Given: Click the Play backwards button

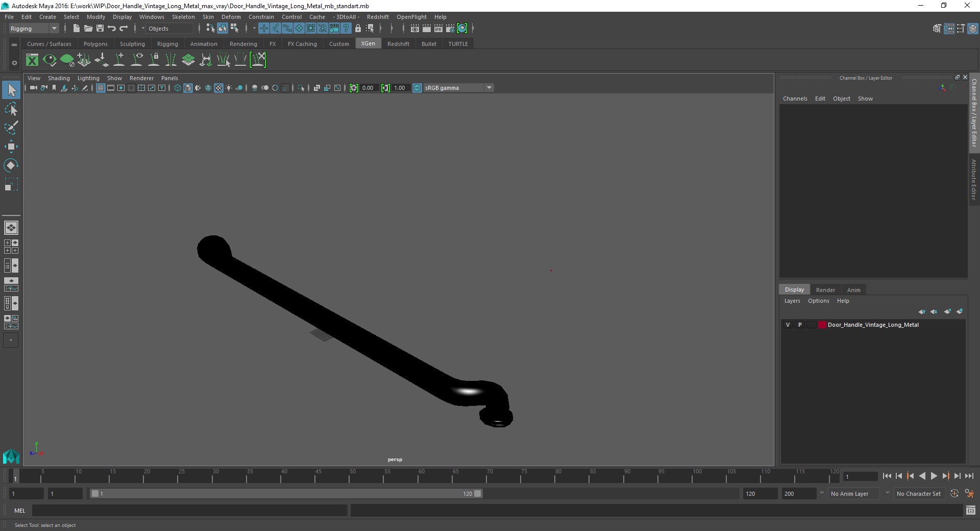Looking at the screenshot, I should [922, 476].
